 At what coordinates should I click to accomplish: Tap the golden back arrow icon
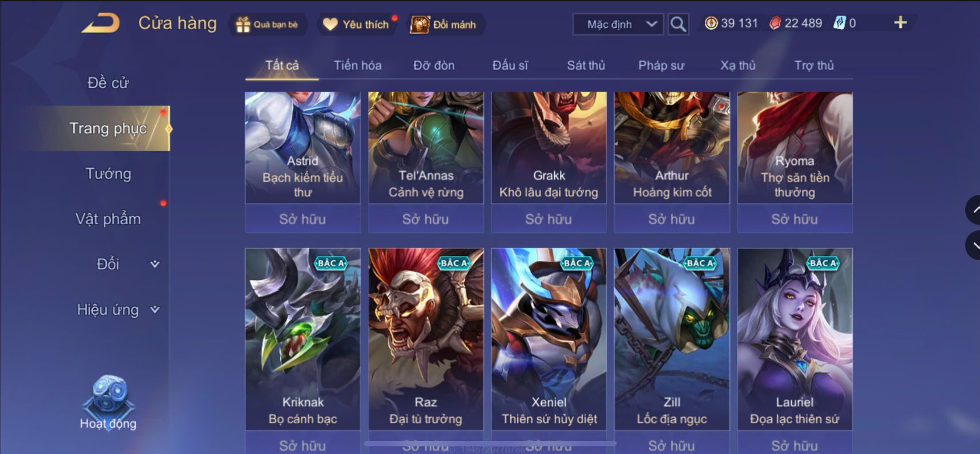click(101, 23)
